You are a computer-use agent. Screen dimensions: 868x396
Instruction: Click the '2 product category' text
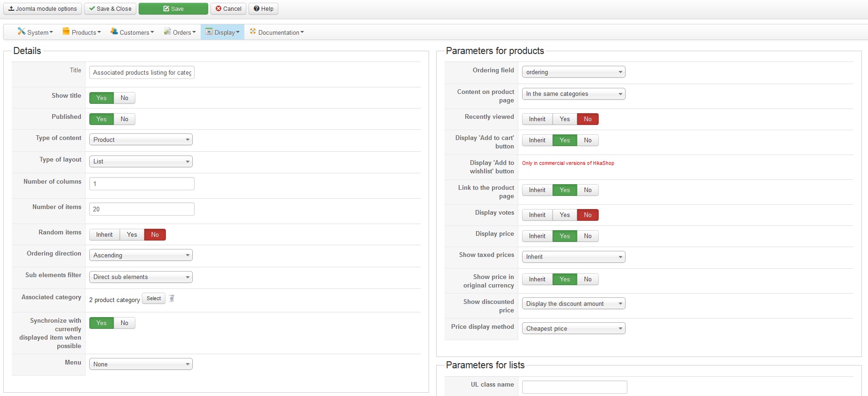point(115,300)
